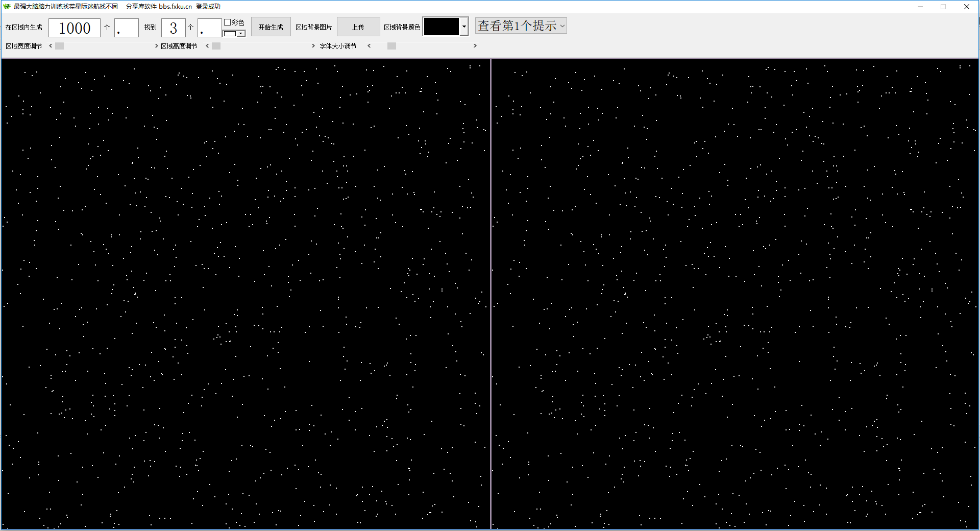Click the app icon in the title bar
The height and width of the screenshot is (531, 980).
point(7,7)
